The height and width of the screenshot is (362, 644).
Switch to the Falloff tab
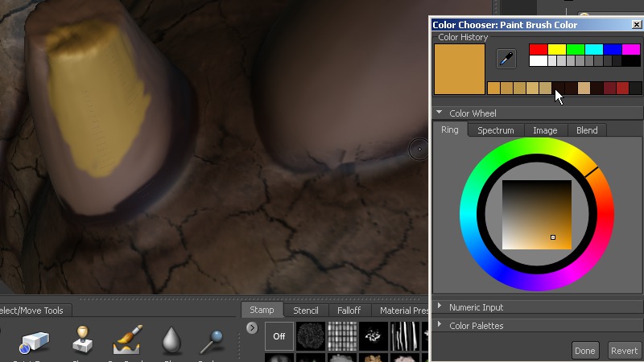point(349,310)
